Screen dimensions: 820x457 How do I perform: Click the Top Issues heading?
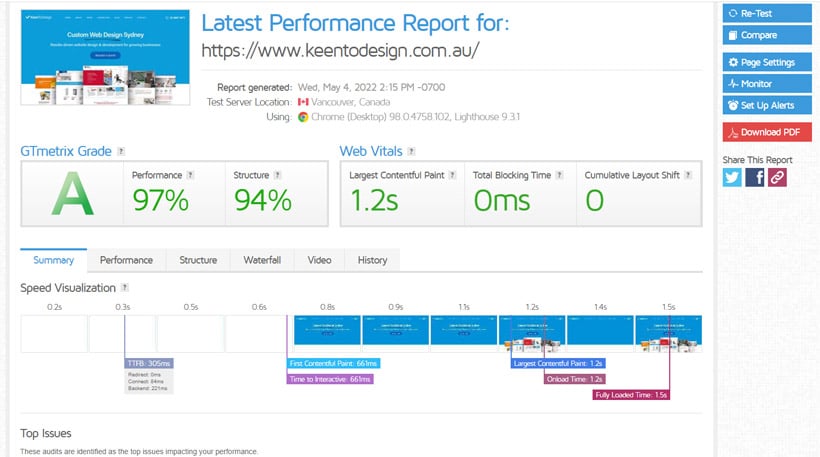[45, 433]
